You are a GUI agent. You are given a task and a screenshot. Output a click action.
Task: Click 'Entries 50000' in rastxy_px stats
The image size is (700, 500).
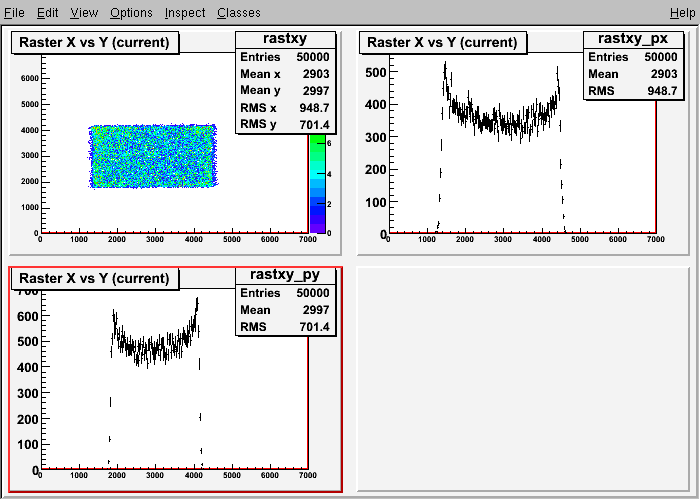(633, 57)
